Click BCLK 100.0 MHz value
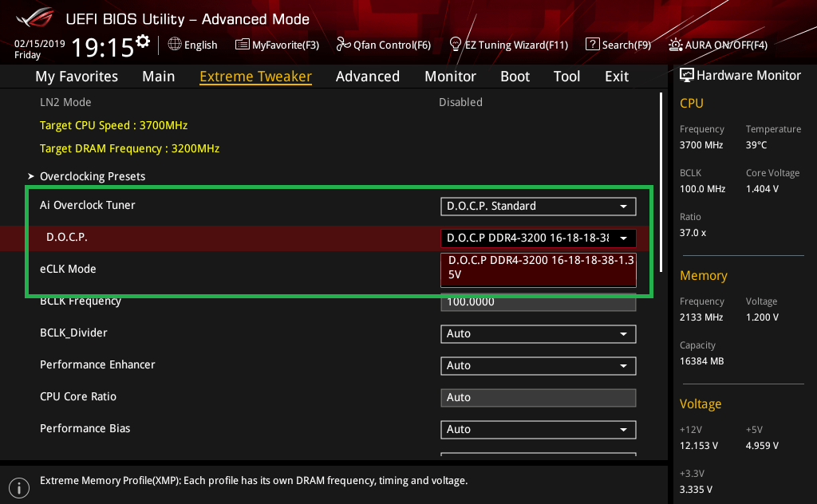The width and height of the screenshot is (817, 504). (x=702, y=189)
